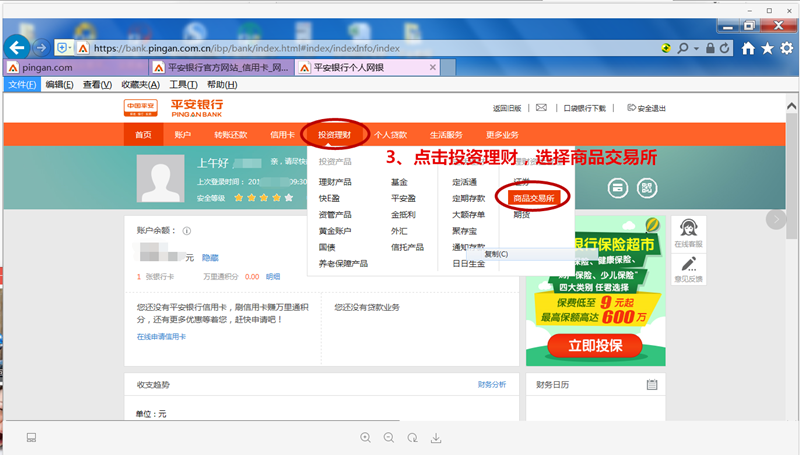Switch to 平安银行官方网站 tab
Viewport: 800px width, 455px height.
click(222, 67)
